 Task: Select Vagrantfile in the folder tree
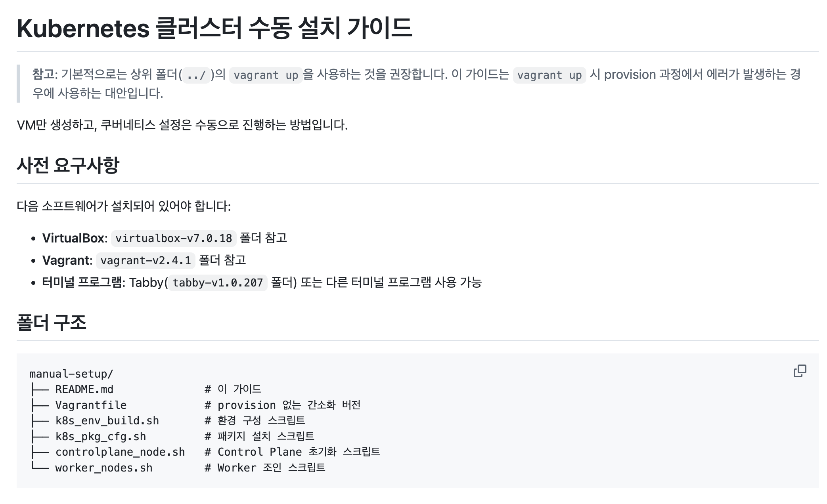click(x=91, y=405)
